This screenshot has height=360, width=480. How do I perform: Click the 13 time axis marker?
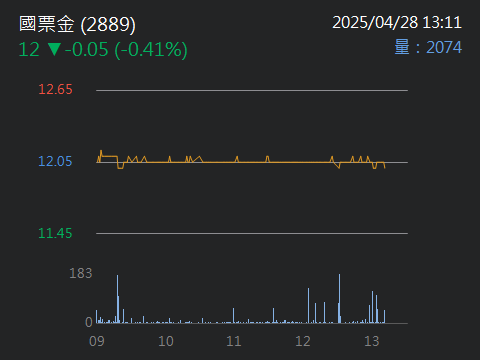click(372, 341)
